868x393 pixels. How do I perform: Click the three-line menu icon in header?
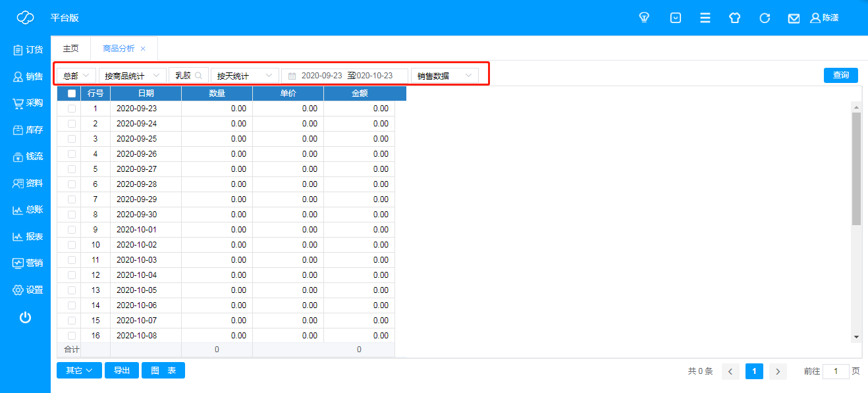(705, 18)
